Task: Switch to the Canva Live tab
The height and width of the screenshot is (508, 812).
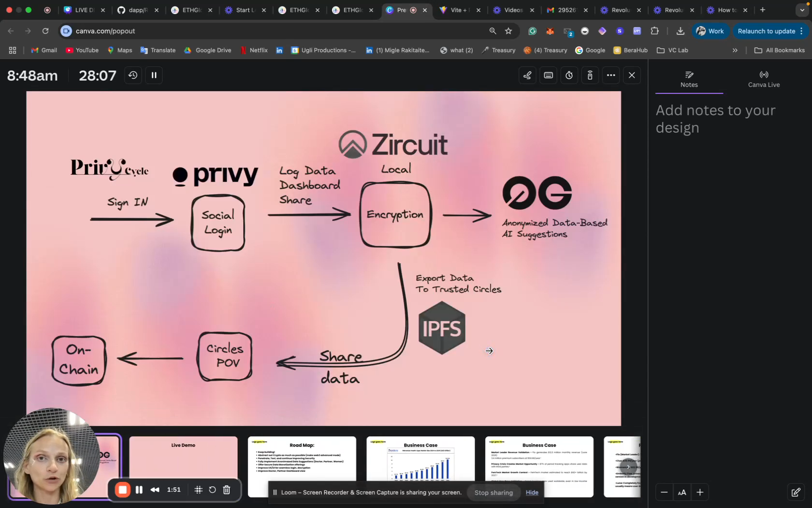Action: click(x=764, y=79)
